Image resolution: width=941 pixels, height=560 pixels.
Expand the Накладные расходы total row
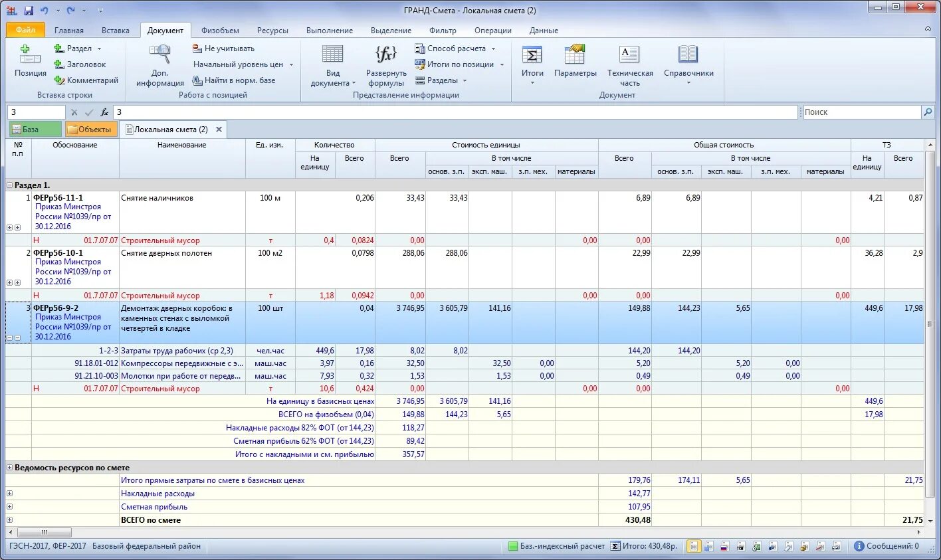[x=9, y=494]
